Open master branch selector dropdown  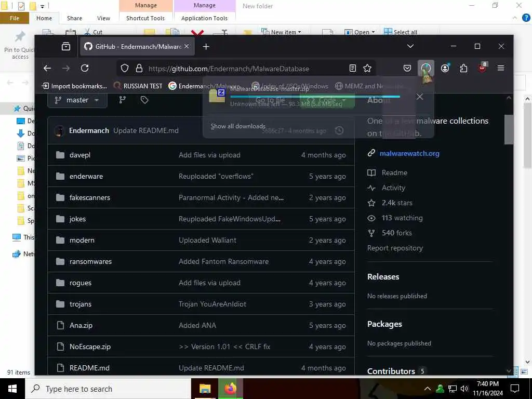pos(77,100)
